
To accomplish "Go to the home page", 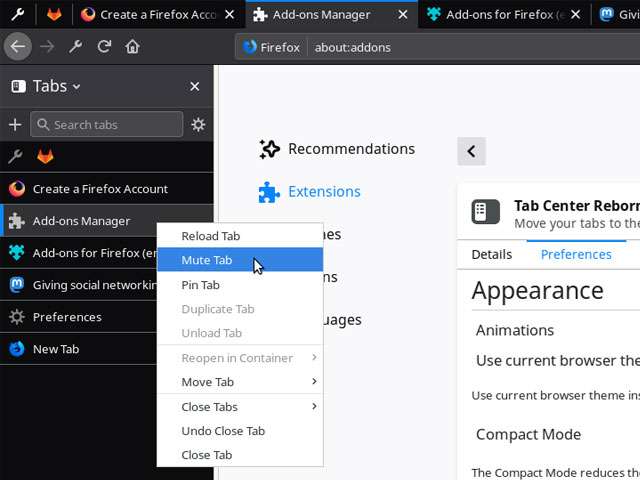I will 133,47.
